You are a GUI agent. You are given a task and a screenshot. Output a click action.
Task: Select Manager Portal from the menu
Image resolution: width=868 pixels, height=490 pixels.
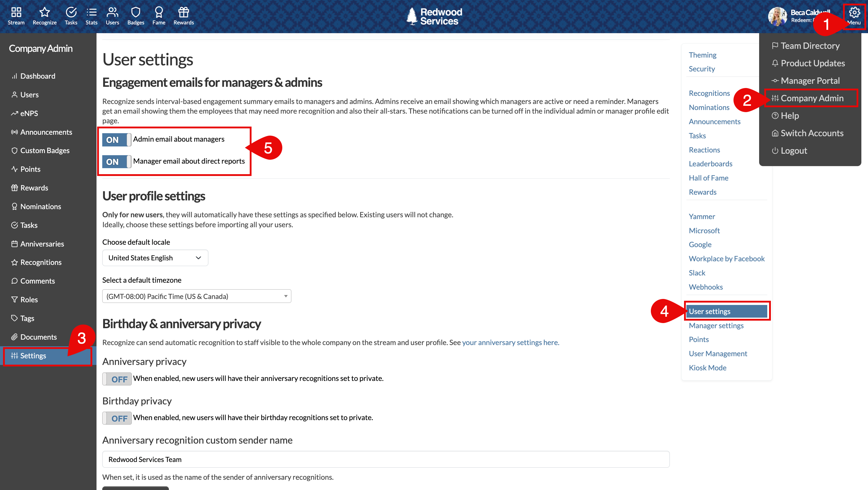[805, 81]
